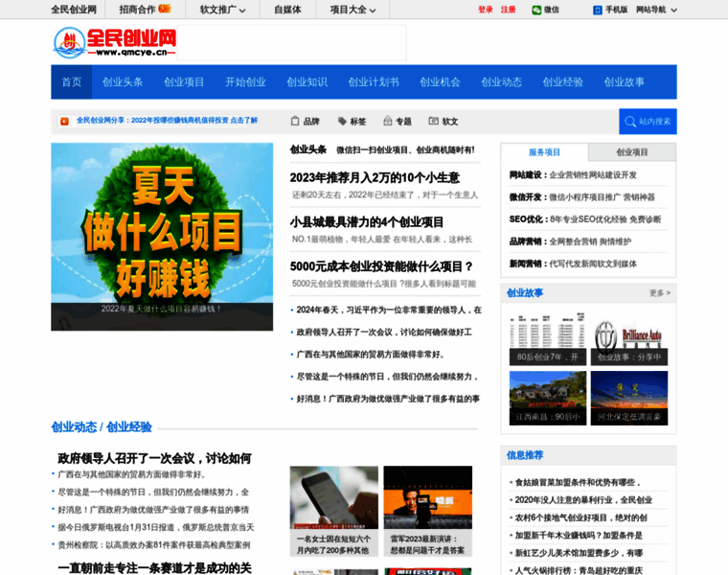The height and width of the screenshot is (575, 728).
Task: Click the WeChat 微信 icon
Action: [536, 10]
